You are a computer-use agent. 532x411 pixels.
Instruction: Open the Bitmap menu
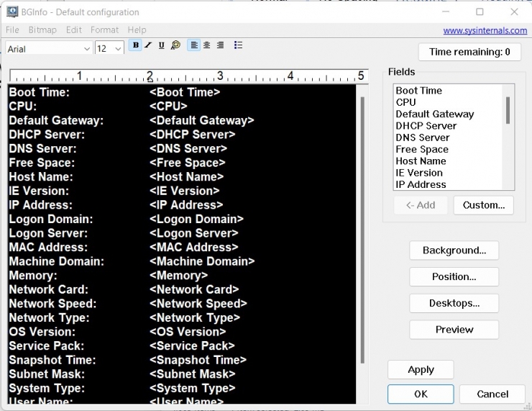tap(42, 30)
